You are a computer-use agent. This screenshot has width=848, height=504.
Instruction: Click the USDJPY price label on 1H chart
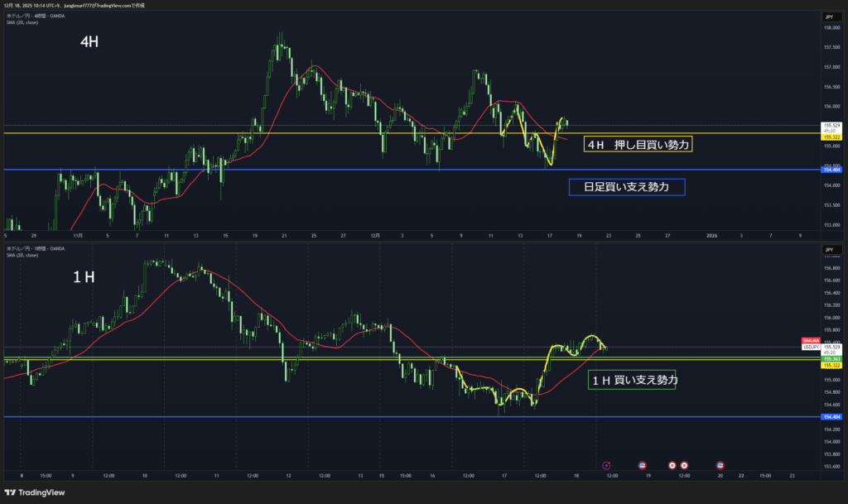click(811, 348)
